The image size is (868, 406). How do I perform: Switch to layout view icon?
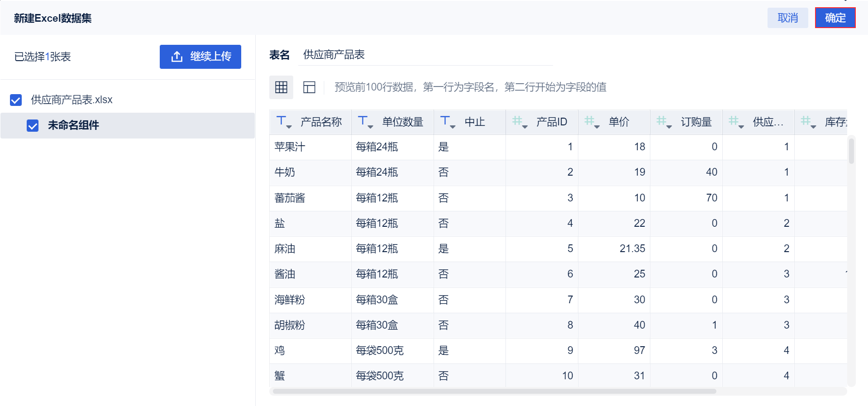pyautogui.click(x=309, y=87)
